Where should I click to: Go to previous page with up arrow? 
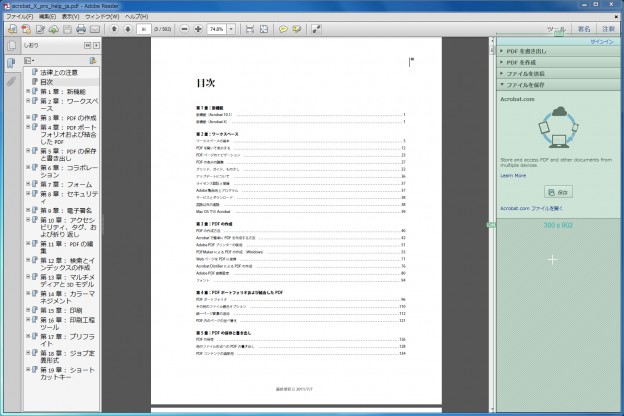[114, 29]
